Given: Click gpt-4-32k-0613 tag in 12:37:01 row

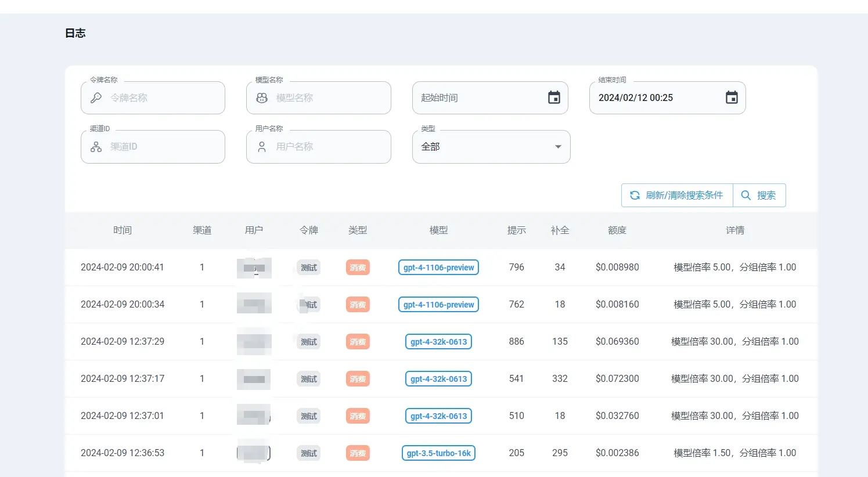Looking at the screenshot, I should point(438,416).
